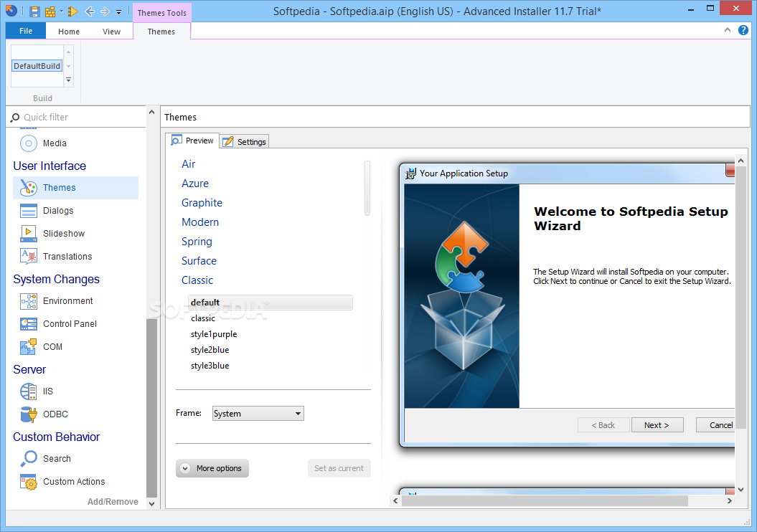Viewport: 757px width, 532px height.
Task: Click Cancel in the setup preview
Action: [x=716, y=425]
